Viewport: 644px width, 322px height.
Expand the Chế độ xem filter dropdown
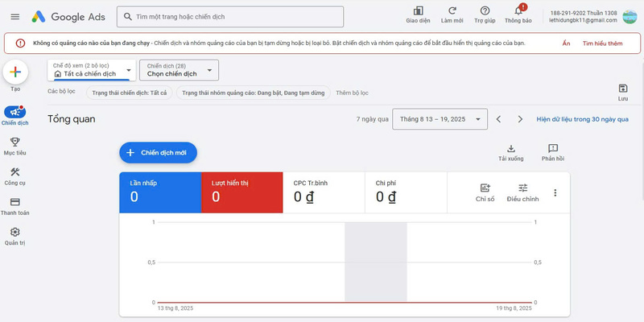91,70
